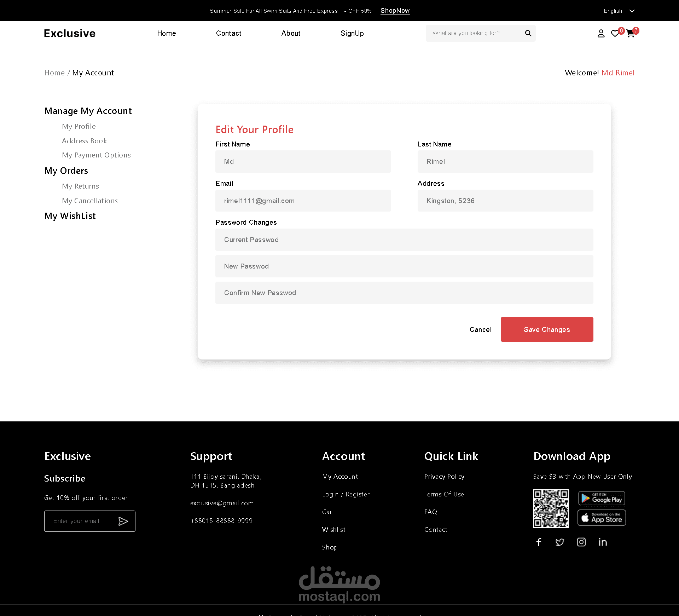Go to the About nav item
679x616 pixels.
pyautogui.click(x=291, y=33)
